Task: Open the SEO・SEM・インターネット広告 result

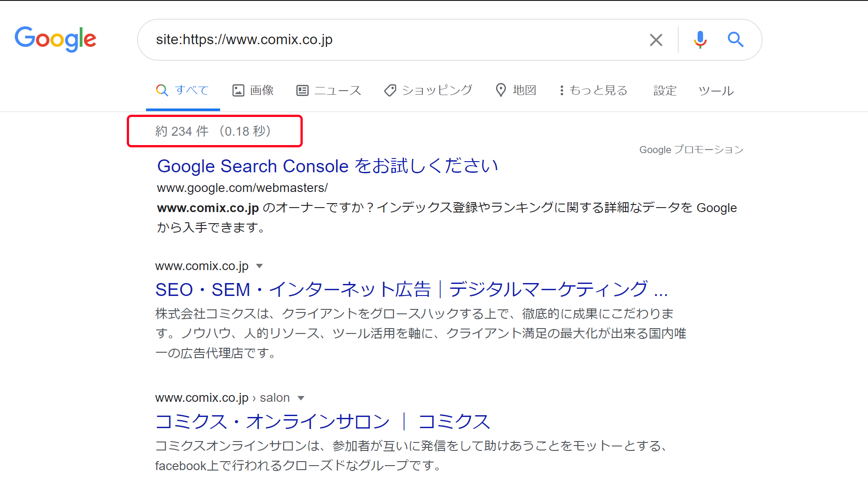Action: tap(412, 290)
